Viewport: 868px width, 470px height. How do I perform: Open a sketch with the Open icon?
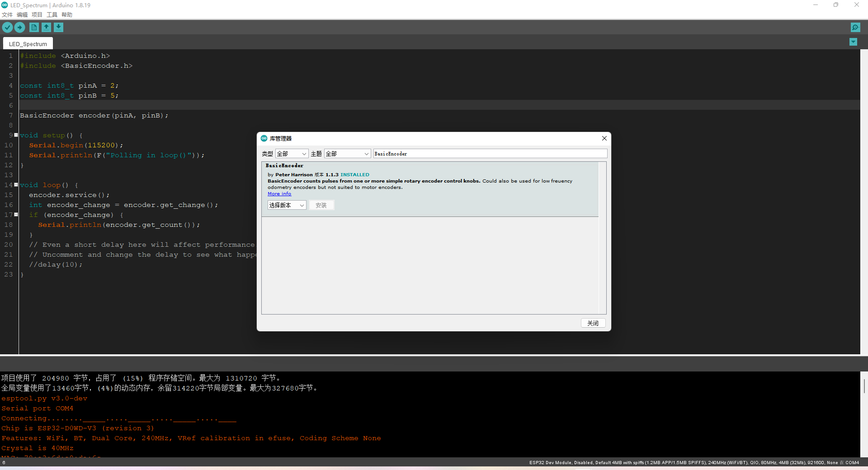coord(46,28)
